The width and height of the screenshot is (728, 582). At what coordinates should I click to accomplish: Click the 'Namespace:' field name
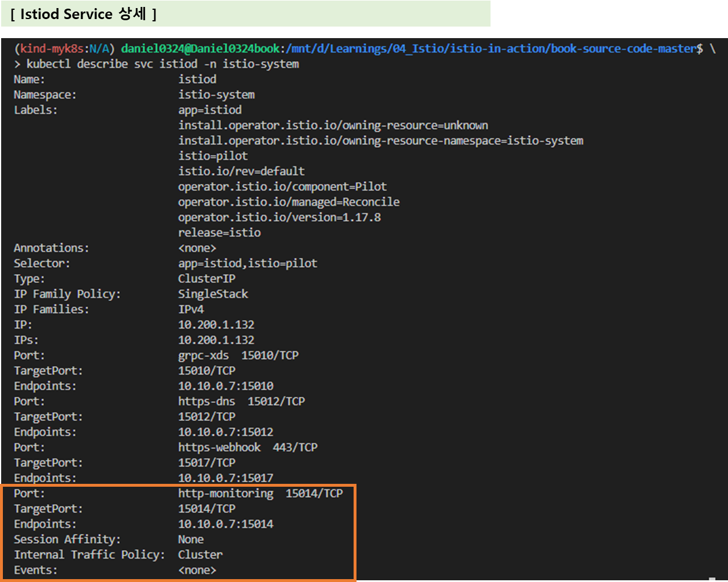[45, 95]
